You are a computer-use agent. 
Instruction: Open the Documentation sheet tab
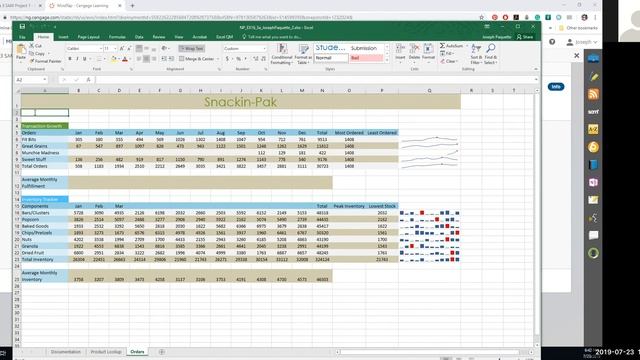(x=66, y=352)
